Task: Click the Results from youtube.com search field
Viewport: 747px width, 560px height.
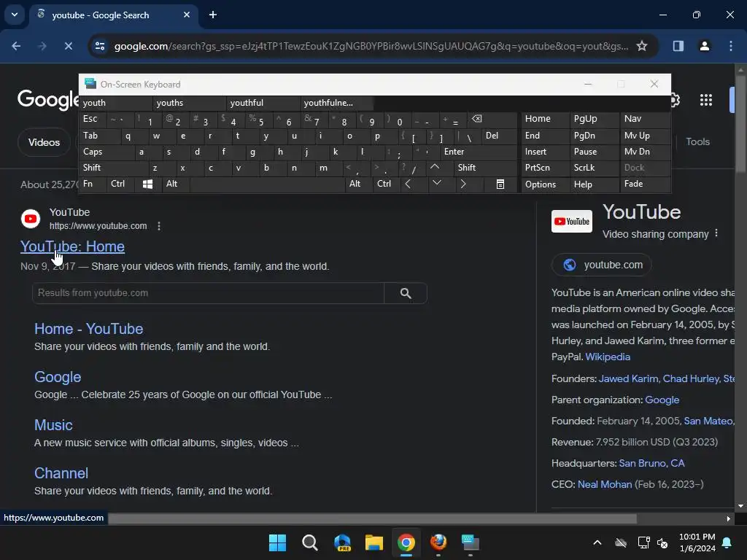Action: coord(208,293)
